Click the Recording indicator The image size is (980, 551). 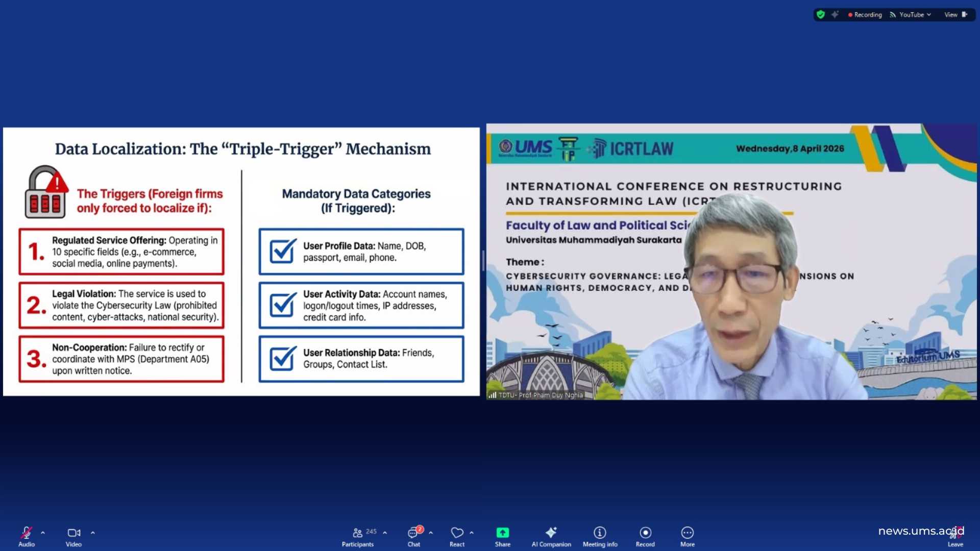[865, 15]
